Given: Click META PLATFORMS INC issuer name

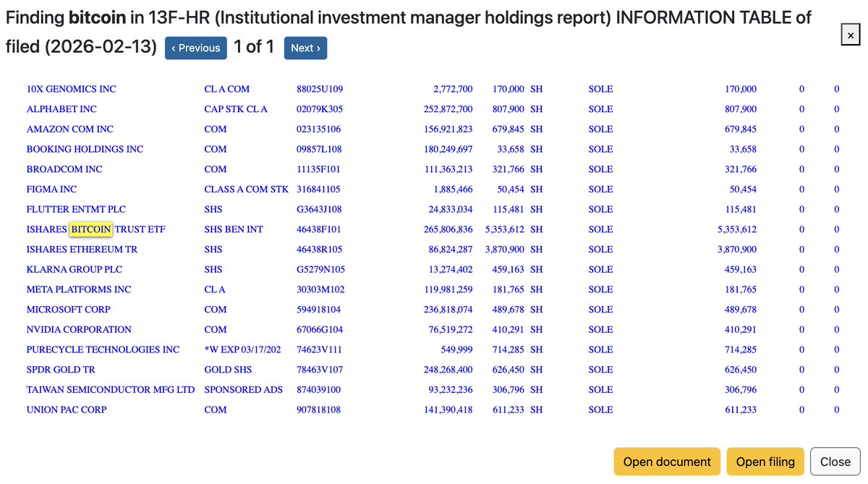Looking at the screenshot, I should click(x=79, y=289).
